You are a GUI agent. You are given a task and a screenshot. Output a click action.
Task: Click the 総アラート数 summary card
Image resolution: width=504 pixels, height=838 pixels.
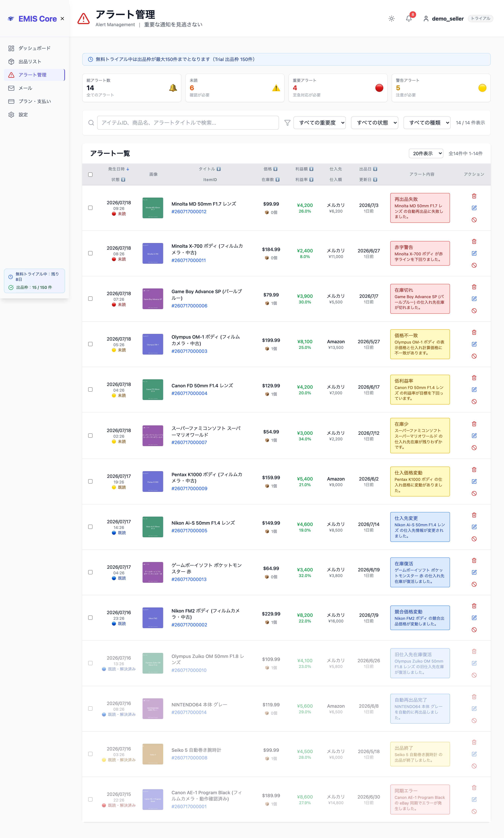(x=132, y=88)
